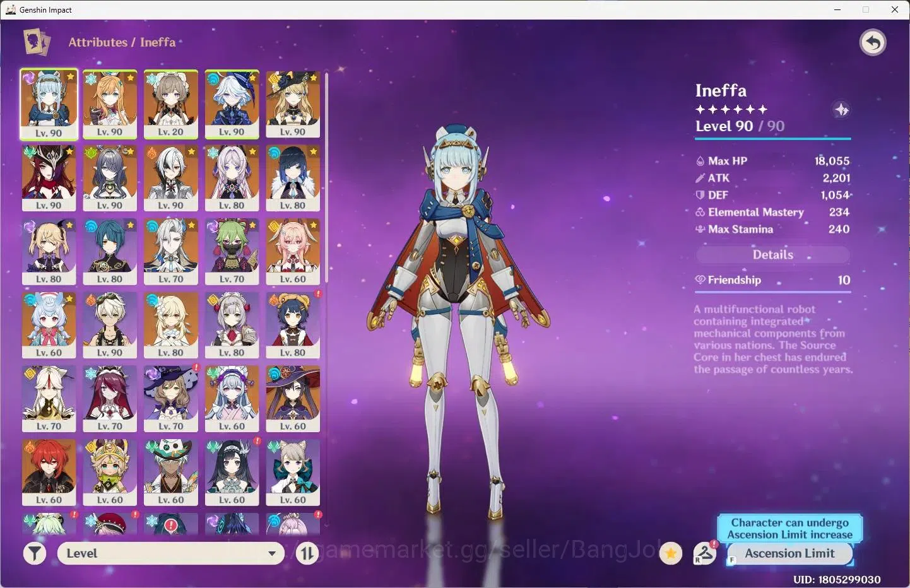Select Lauma's Lv. 90 Dendro portrait
Image resolution: width=910 pixels, height=588 pixels.
coord(110,178)
